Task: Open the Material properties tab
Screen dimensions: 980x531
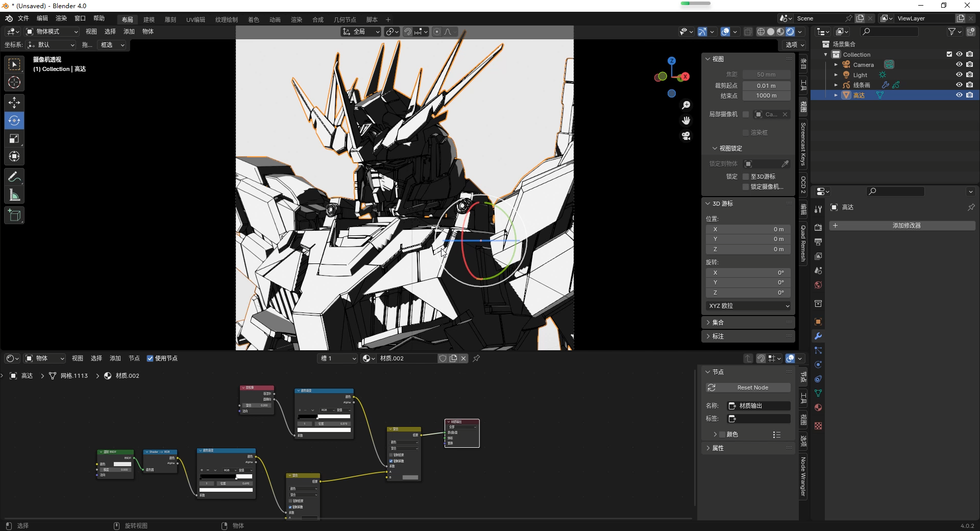Action: 818,407
